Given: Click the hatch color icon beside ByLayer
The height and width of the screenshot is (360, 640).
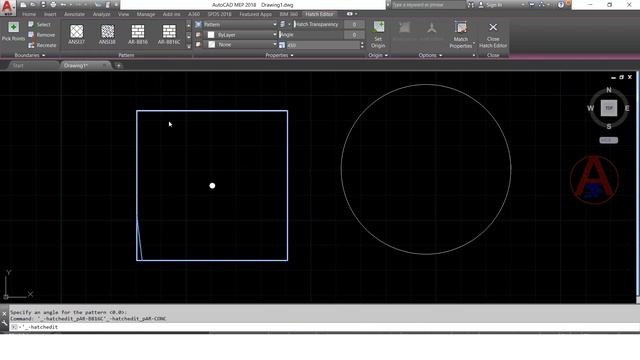Looking at the screenshot, I should pos(198,35).
